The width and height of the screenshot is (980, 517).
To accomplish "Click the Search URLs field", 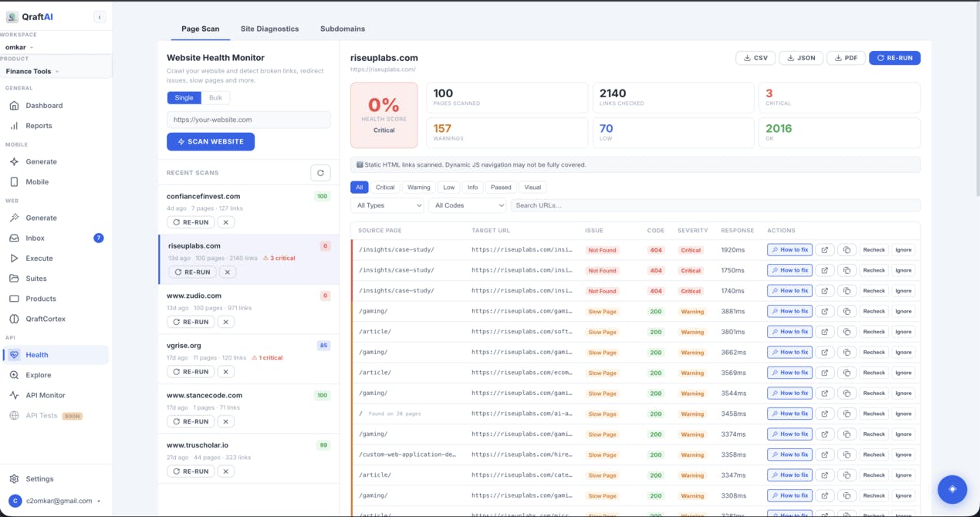I will click(x=715, y=205).
